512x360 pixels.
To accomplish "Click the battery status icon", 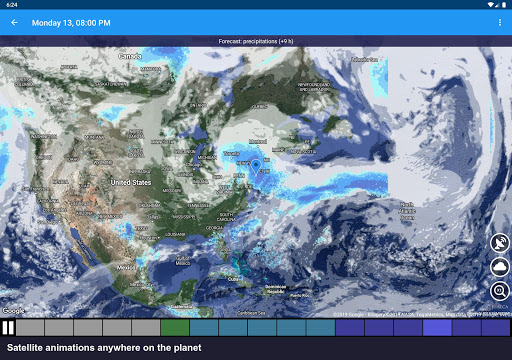I will [503, 5].
